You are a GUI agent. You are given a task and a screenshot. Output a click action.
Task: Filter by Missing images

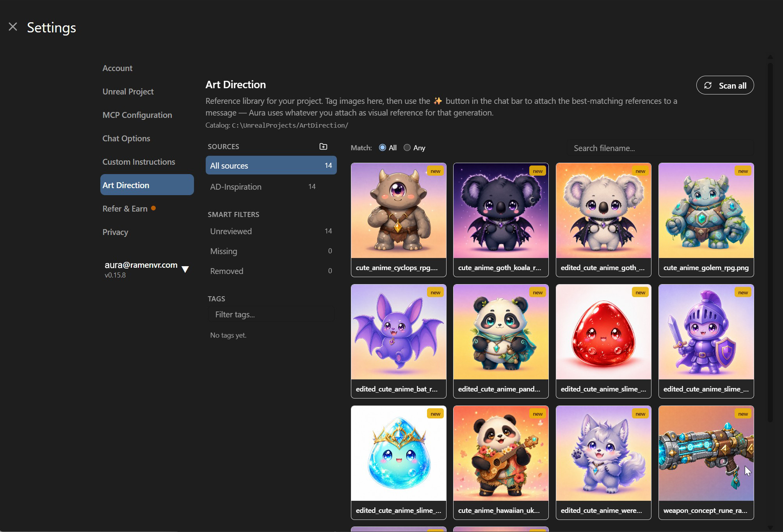click(271, 251)
